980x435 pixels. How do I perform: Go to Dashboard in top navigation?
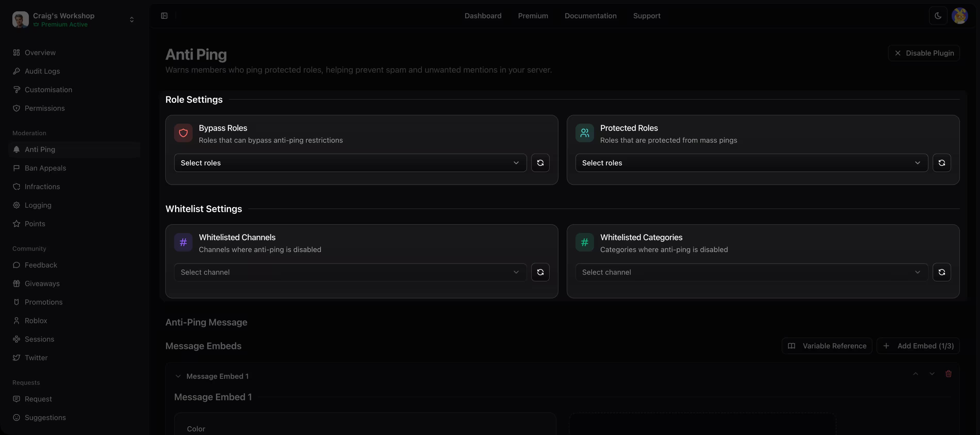click(x=483, y=15)
